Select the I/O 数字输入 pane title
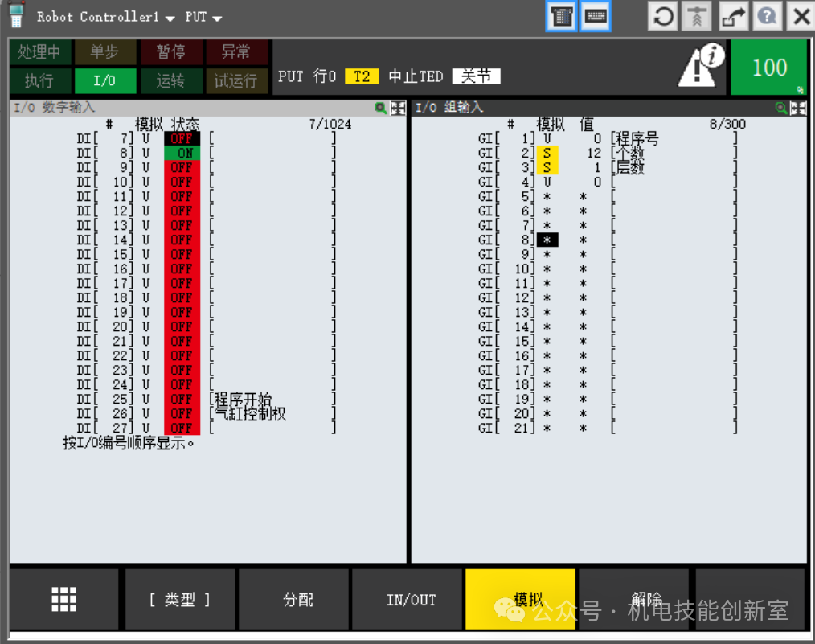Screen dimensions: 815x644 pyautogui.click(x=55, y=108)
